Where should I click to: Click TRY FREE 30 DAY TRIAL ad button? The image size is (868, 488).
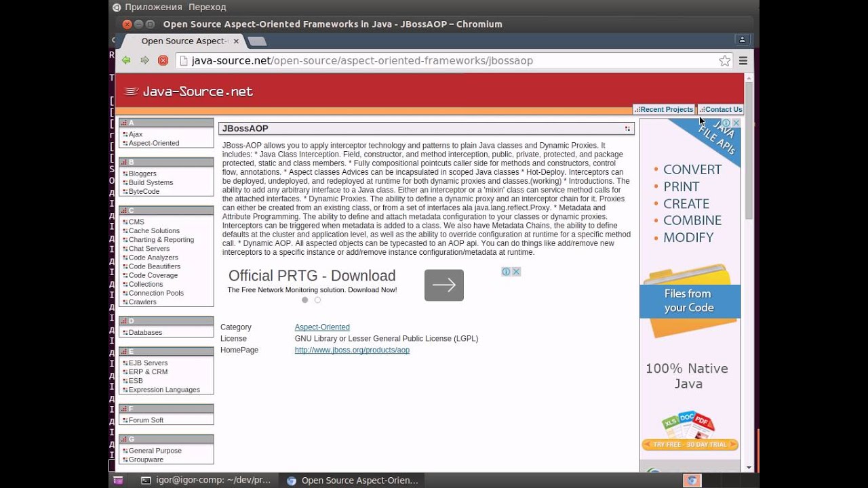pyautogui.click(x=690, y=445)
